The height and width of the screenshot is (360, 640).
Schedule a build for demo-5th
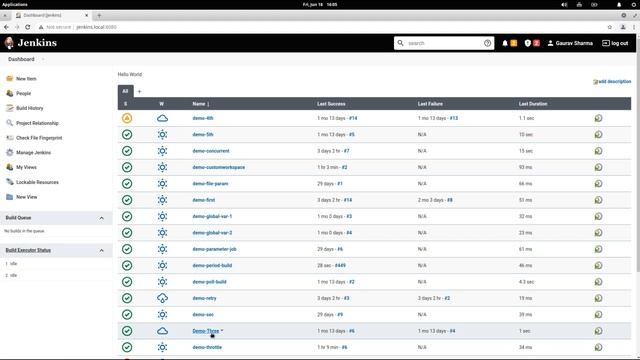coord(598,135)
